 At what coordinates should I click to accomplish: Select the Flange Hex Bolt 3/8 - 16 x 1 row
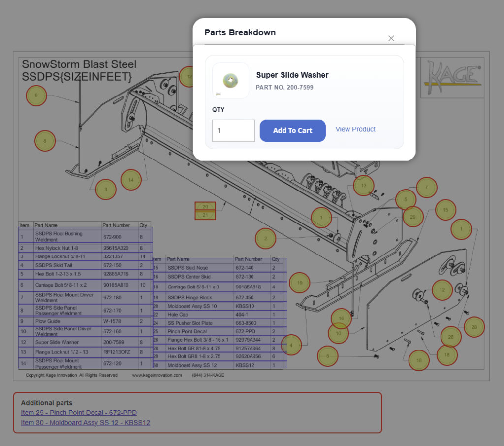pyautogui.click(x=220, y=340)
